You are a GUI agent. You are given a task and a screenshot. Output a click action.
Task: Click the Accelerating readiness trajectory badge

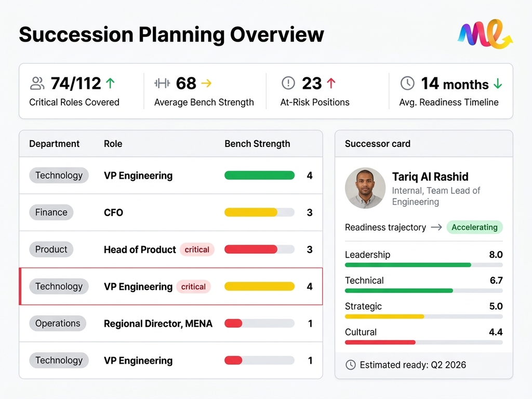tap(474, 227)
